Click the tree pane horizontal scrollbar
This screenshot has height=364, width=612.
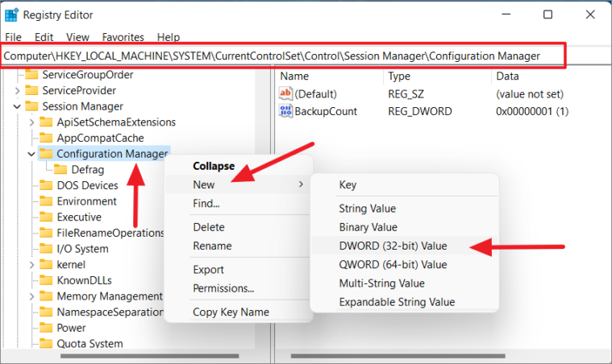click(149, 356)
